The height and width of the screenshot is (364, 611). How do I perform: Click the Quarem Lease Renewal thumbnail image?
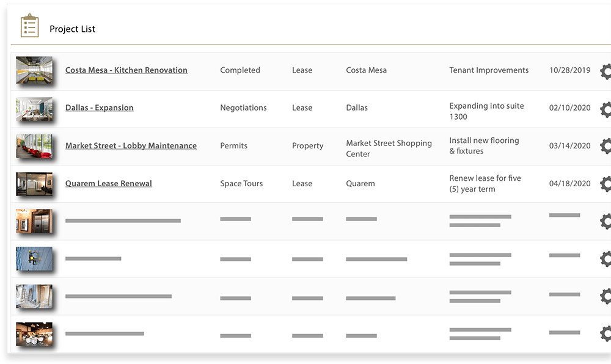34,184
